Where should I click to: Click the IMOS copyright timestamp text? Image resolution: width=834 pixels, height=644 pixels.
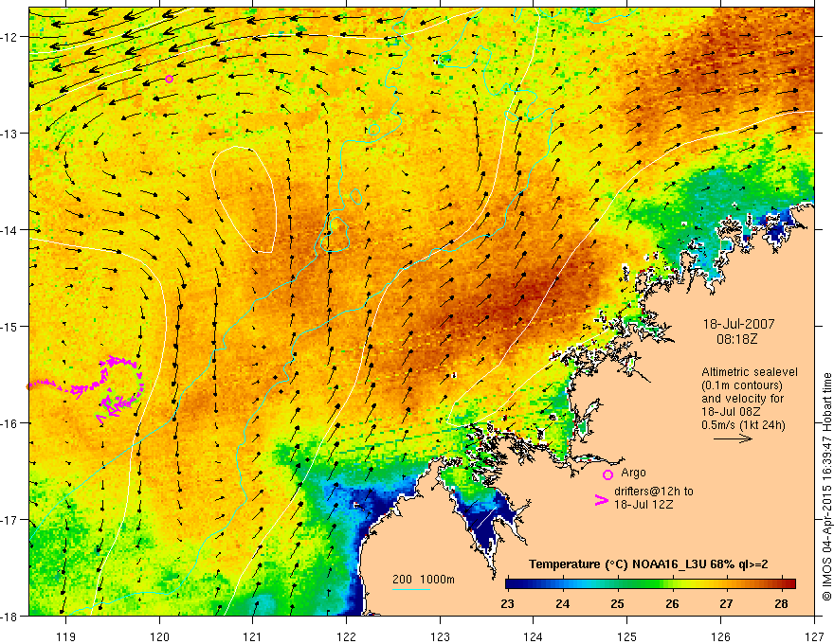point(827,487)
